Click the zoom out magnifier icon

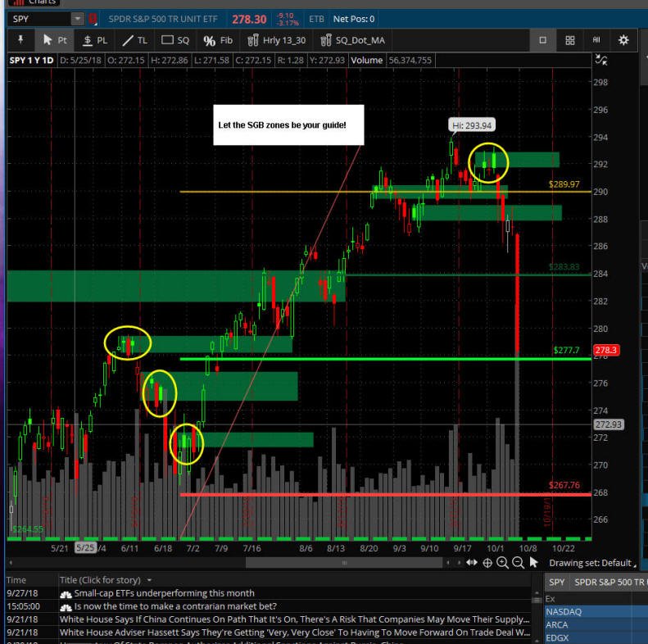[518, 563]
